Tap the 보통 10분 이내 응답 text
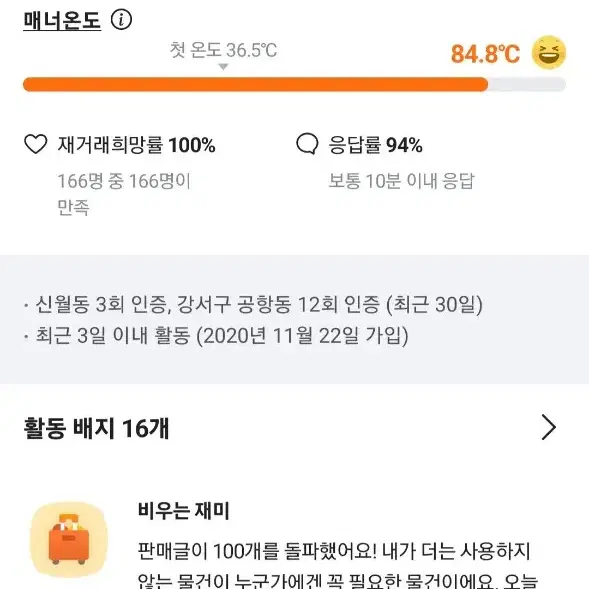This screenshot has width=589, height=589. [402, 181]
